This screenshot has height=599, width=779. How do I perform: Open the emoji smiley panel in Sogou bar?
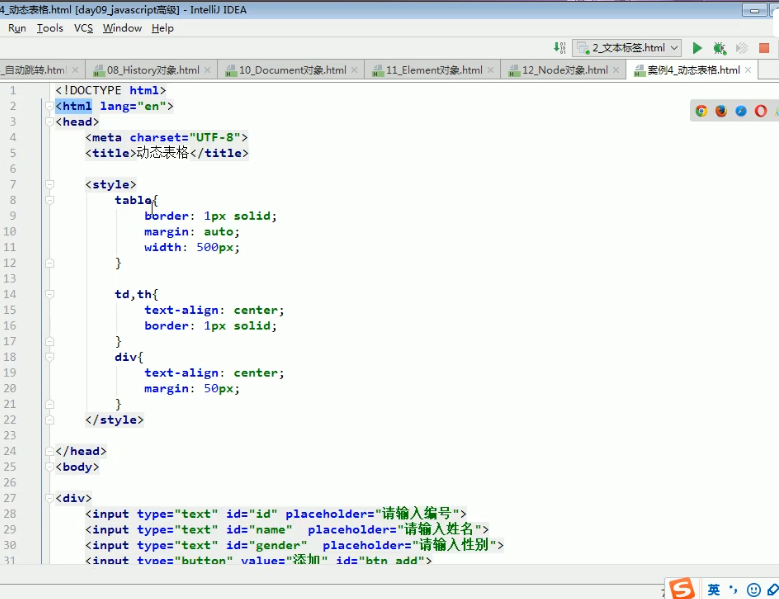(754, 590)
